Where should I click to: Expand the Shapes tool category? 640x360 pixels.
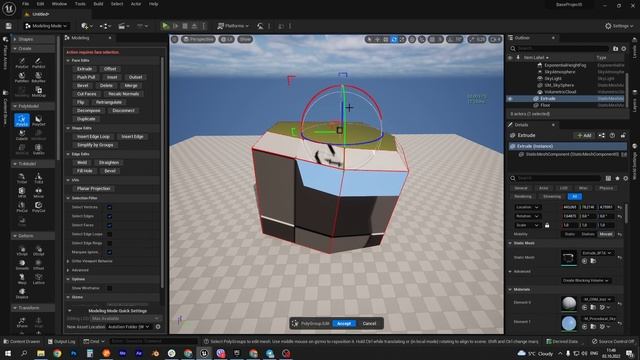click(15, 39)
